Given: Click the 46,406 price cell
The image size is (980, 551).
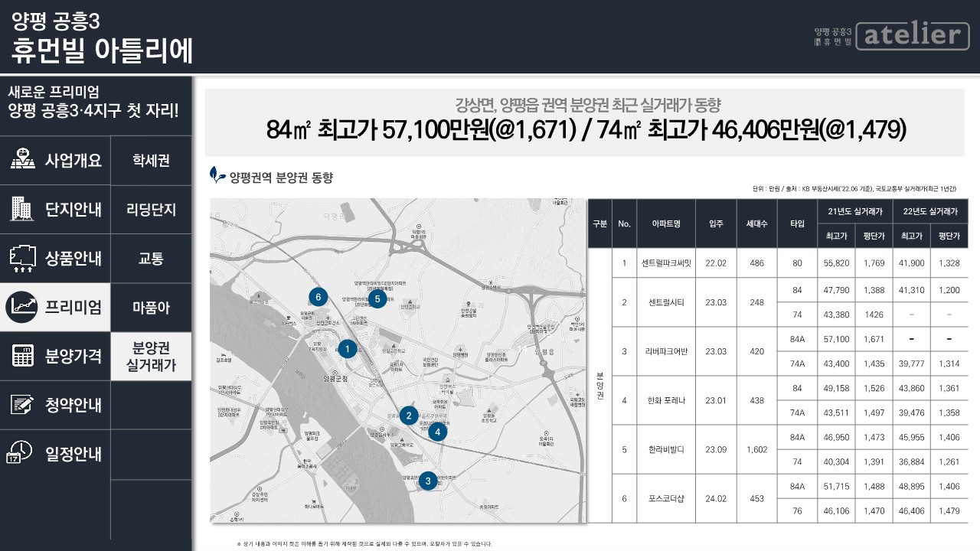Looking at the screenshot, I should [x=912, y=510].
